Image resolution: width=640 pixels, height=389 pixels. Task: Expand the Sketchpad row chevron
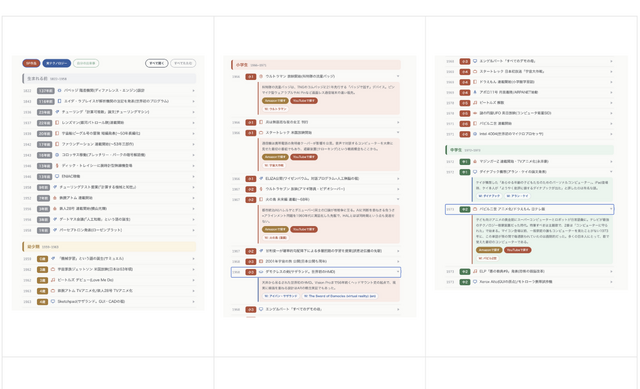(x=193, y=302)
